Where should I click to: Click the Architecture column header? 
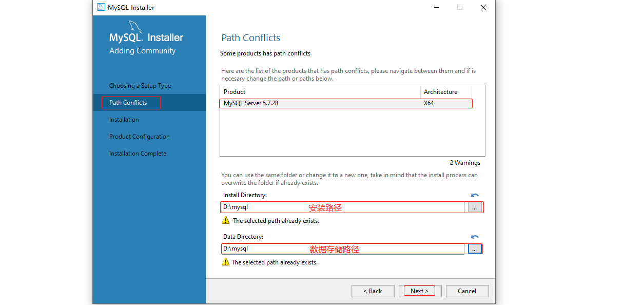click(446, 92)
